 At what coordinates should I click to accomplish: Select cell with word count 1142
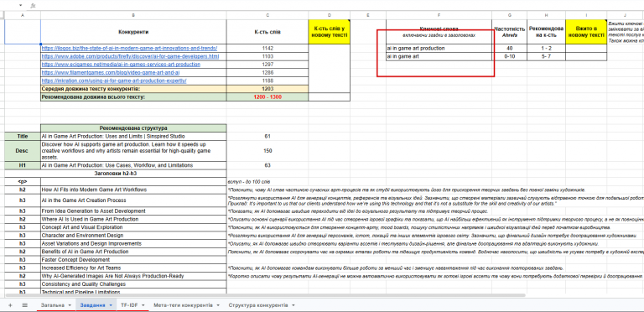point(267,48)
